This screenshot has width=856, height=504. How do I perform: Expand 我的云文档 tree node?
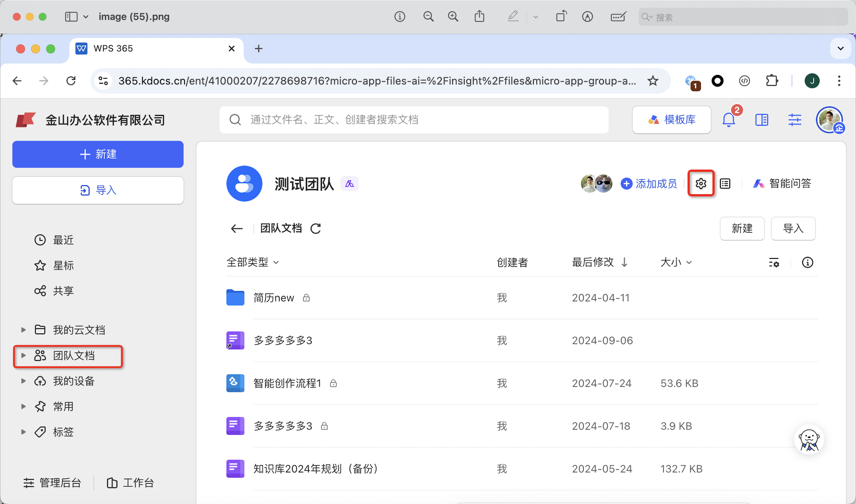click(24, 330)
